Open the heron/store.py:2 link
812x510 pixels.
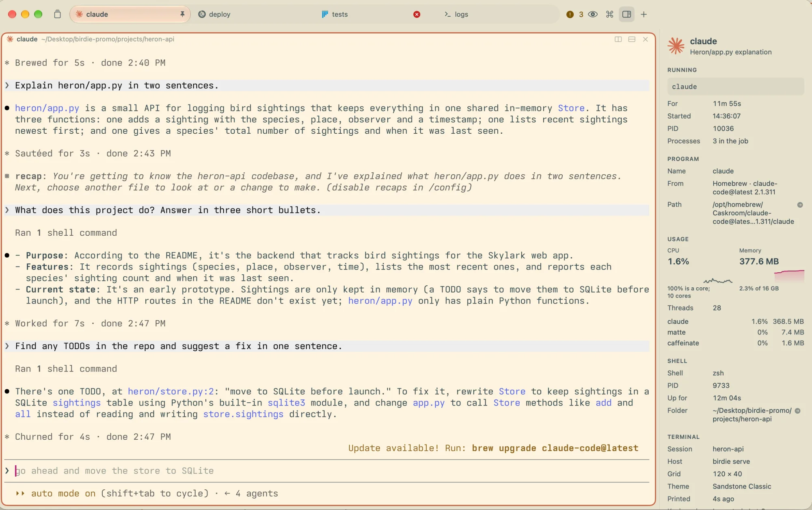pos(171,391)
